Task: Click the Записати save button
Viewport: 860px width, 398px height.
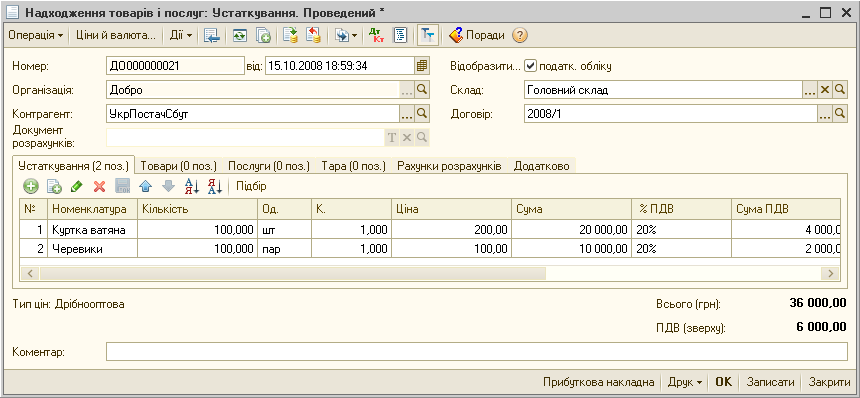Action: click(770, 382)
